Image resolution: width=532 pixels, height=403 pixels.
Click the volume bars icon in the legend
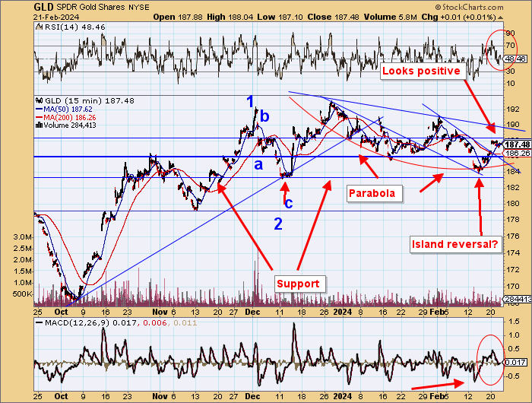[x=39, y=125]
